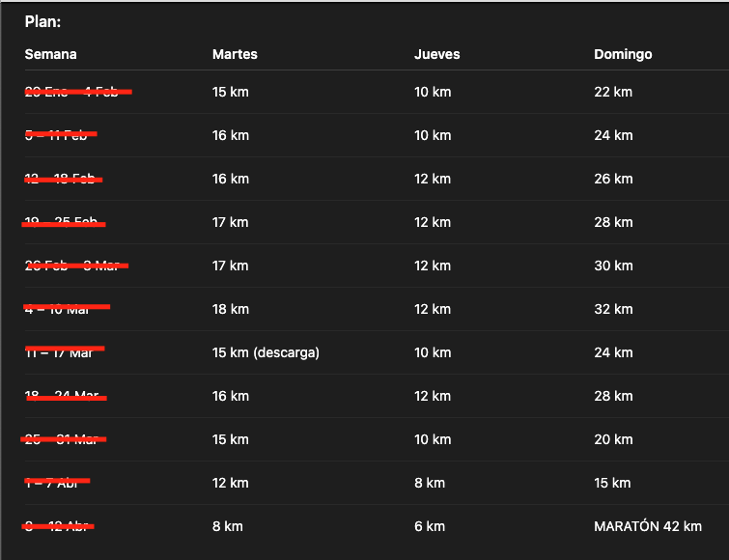This screenshot has width=729, height=560.
Task: Click the Domingo column header
Action: [623, 54]
